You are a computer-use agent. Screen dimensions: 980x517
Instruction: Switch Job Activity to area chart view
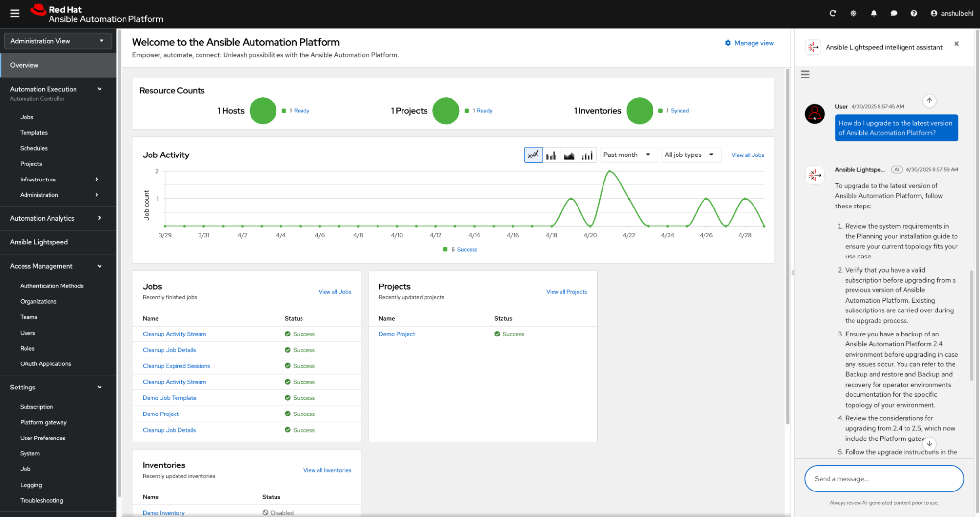point(569,155)
